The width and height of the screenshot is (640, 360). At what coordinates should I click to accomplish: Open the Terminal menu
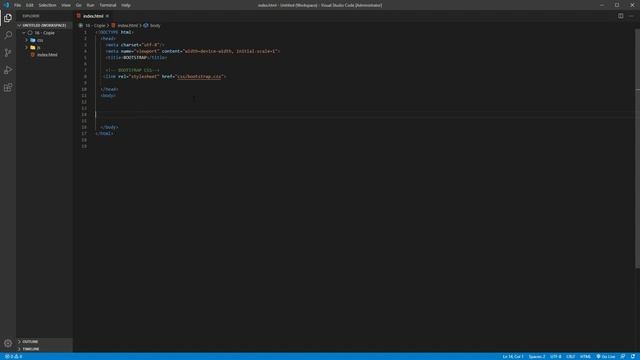(108, 5)
